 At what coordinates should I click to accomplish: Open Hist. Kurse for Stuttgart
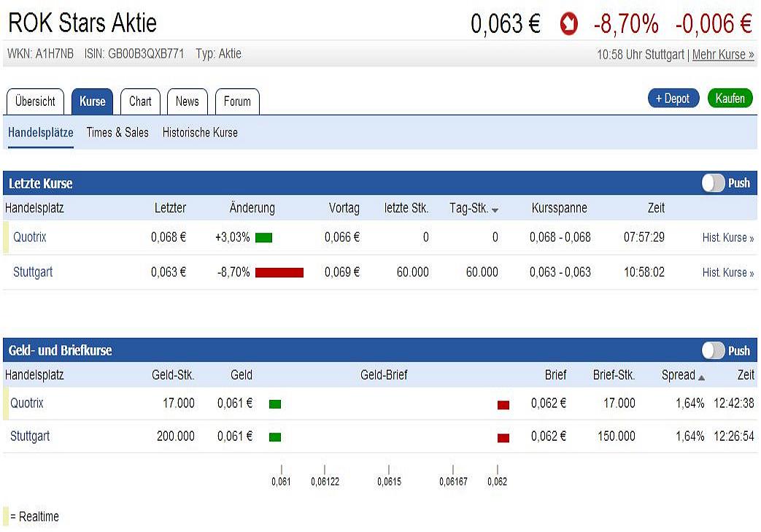727,272
